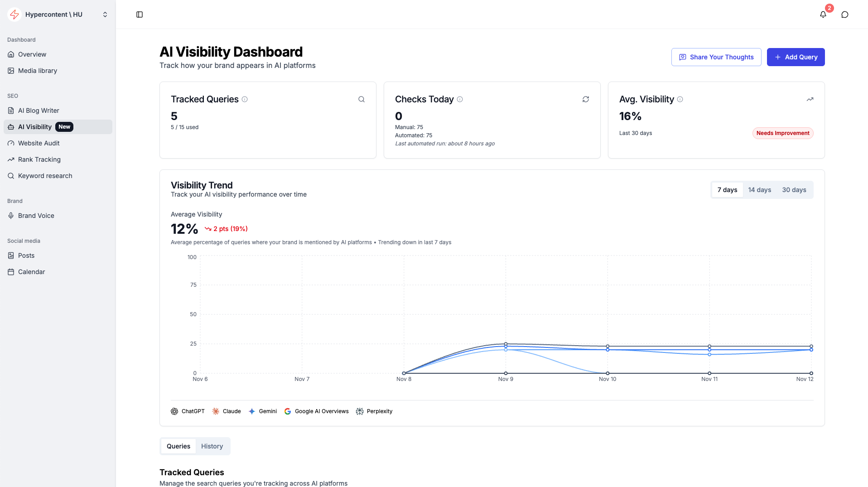
Task: Open the History tab
Action: [212, 446]
